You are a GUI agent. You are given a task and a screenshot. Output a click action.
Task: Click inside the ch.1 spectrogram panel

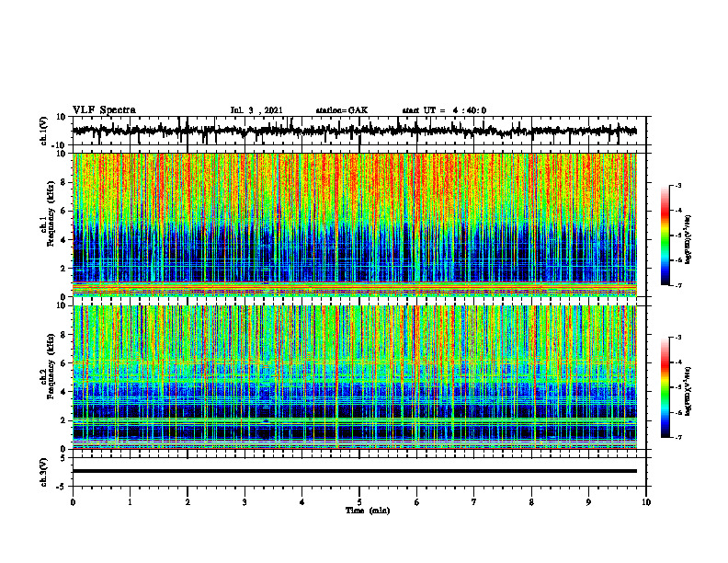(355, 224)
